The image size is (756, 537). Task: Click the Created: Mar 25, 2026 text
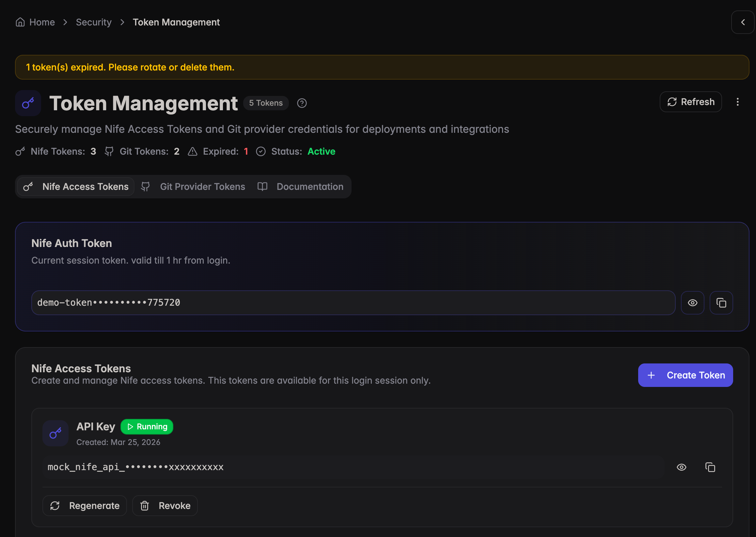point(118,442)
